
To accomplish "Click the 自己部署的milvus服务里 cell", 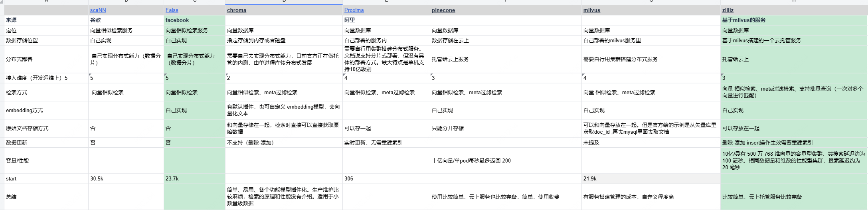I will point(651,40).
